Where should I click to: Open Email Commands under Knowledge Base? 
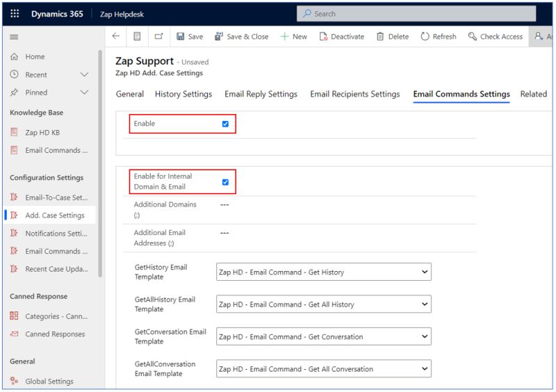tap(56, 150)
